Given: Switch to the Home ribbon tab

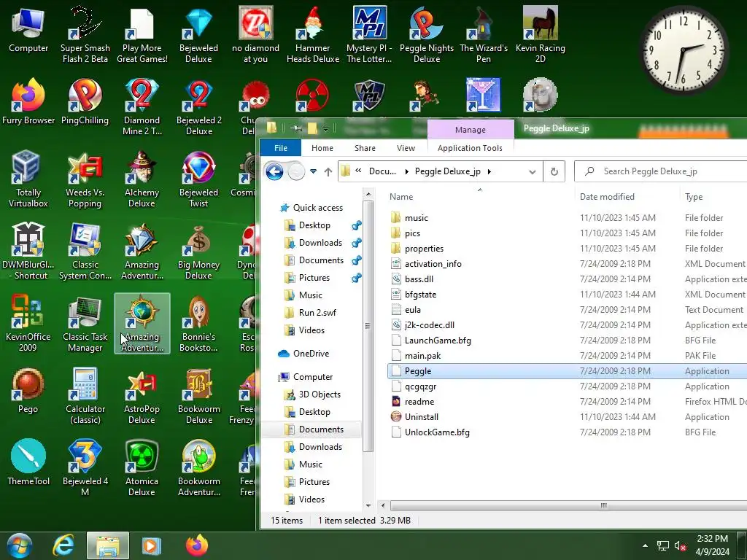Looking at the screenshot, I should (x=322, y=148).
